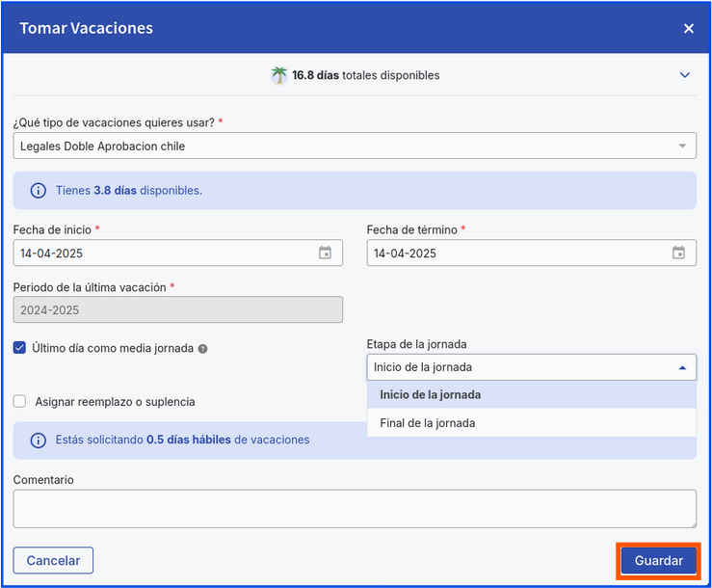Close the Tomar Vacaciones dialog
712x588 pixels.
(x=689, y=29)
